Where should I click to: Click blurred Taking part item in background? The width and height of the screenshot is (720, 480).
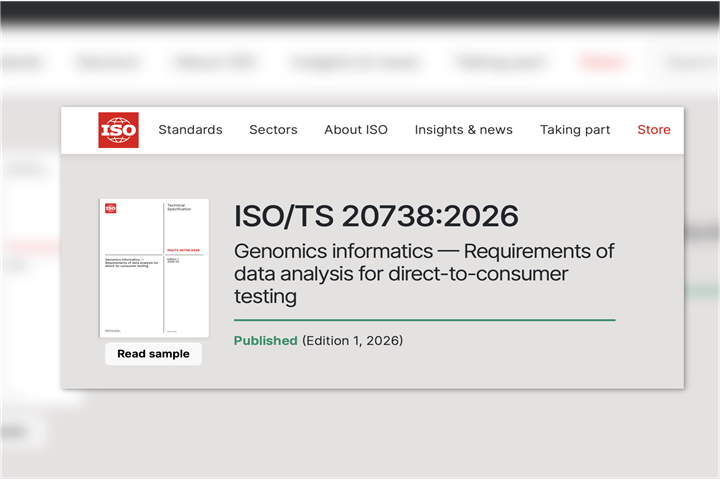coord(490,62)
